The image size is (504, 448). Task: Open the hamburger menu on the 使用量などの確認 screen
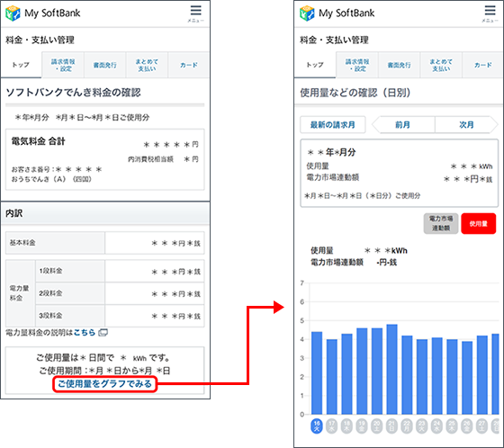[490, 13]
